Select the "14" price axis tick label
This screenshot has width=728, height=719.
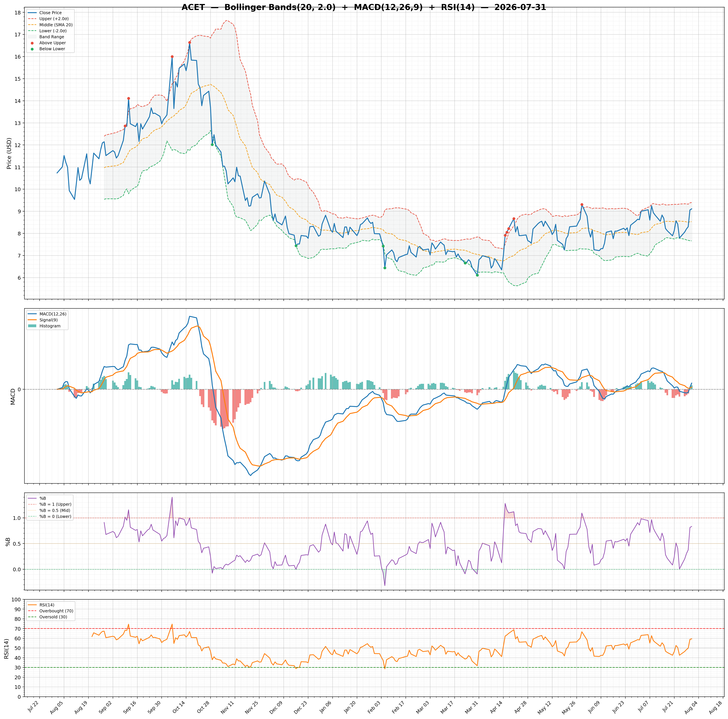click(18, 101)
